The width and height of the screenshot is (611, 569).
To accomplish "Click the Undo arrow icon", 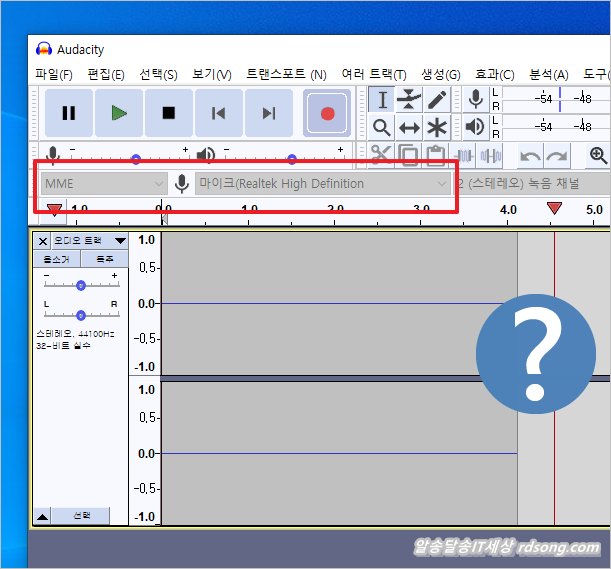I will [530, 156].
